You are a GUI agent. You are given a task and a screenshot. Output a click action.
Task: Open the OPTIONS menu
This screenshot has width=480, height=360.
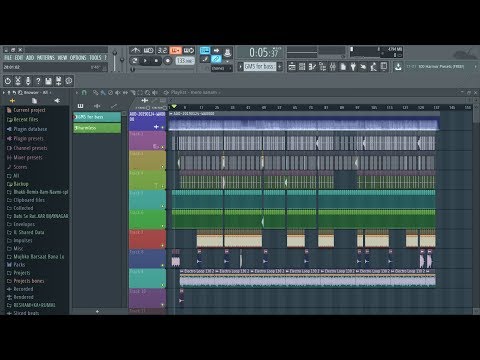pyautogui.click(x=78, y=58)
